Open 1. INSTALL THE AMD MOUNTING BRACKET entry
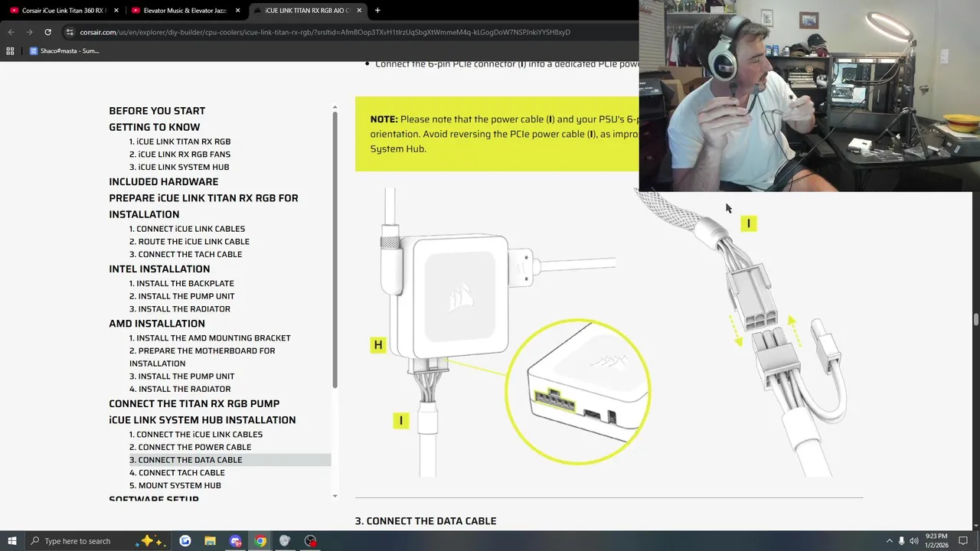Screen dimensions: 980x551 pos(210,338)
